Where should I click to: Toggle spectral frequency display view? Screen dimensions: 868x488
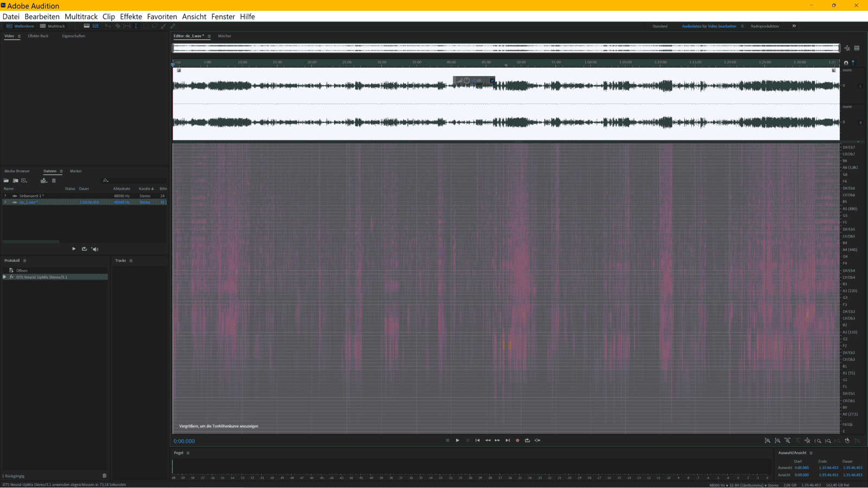click(87, 26)
